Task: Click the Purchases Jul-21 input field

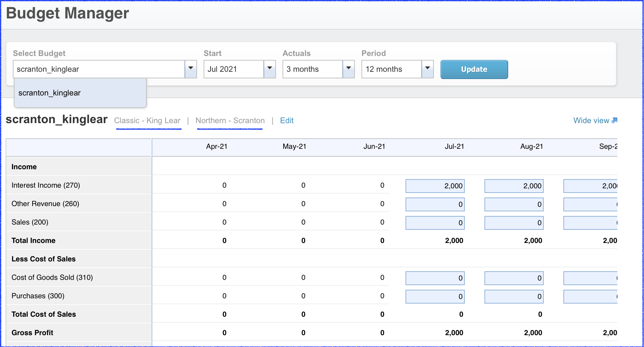Action: [435, 297]
